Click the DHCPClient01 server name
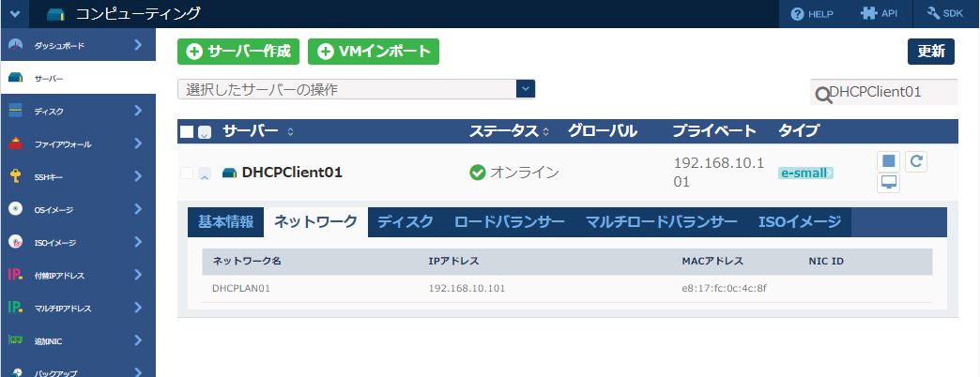 coord(292,173)
